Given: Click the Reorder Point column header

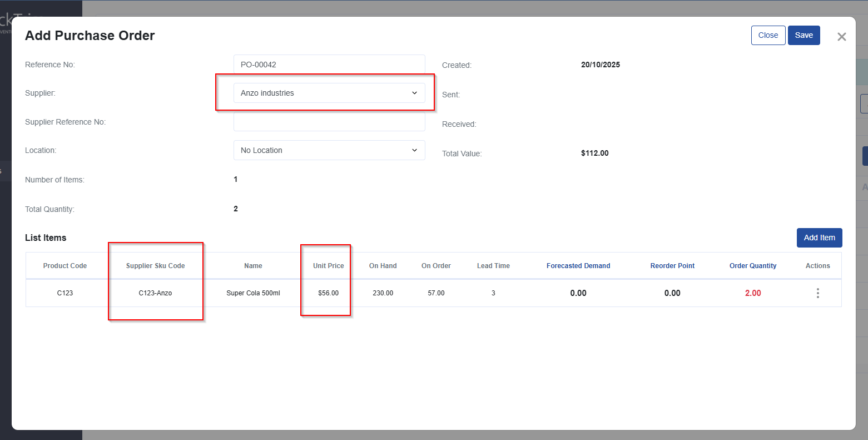Looking at the screenshot, I should pyautogui.click(x=672, y=266).
